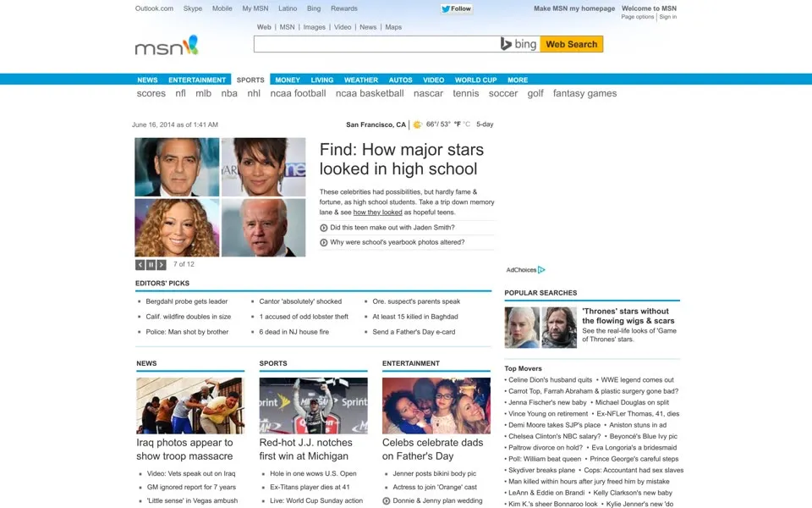Screen dimensions: 812x508
Task: Open the scores sports sublink
Action: pos(151,93)
